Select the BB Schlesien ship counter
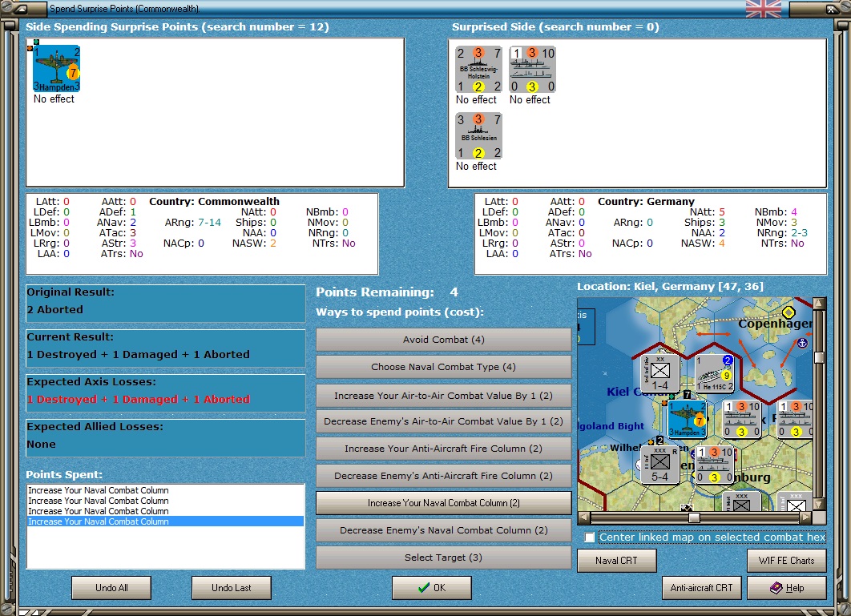This screenshot has height=616, width=851. [x=478, y=136]
